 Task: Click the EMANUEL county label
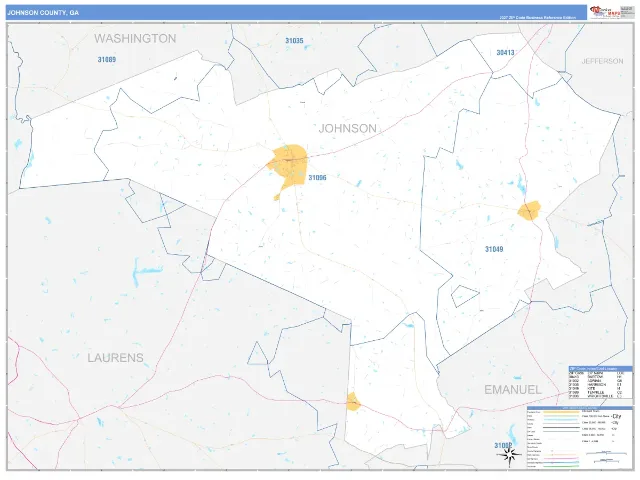click(513, 390)
